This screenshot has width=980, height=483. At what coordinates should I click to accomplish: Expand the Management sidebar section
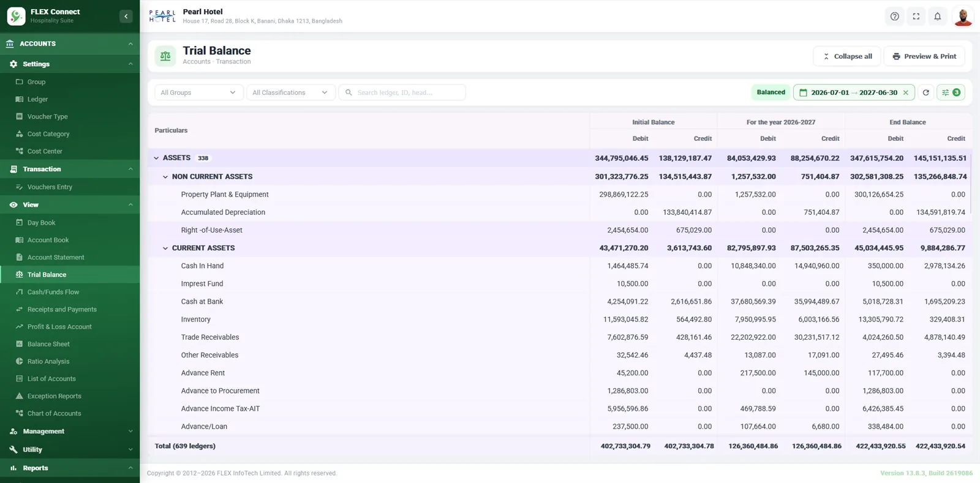click(70, 431)
